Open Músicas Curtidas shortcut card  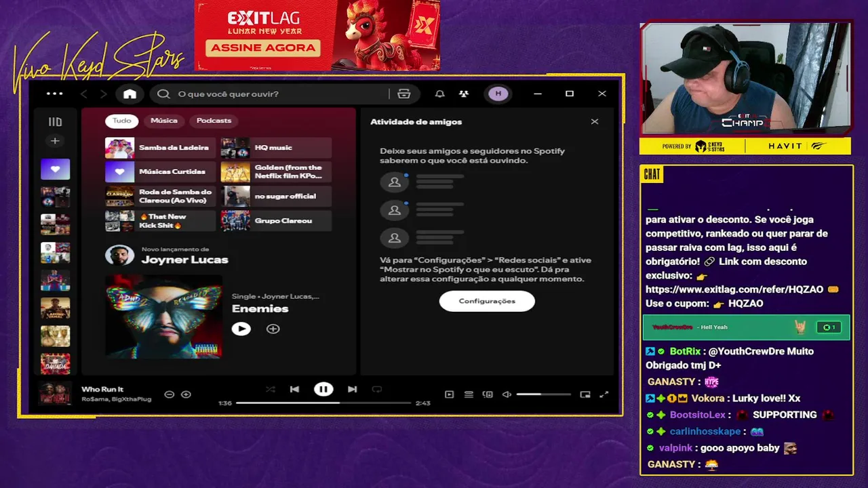(160, 172)
